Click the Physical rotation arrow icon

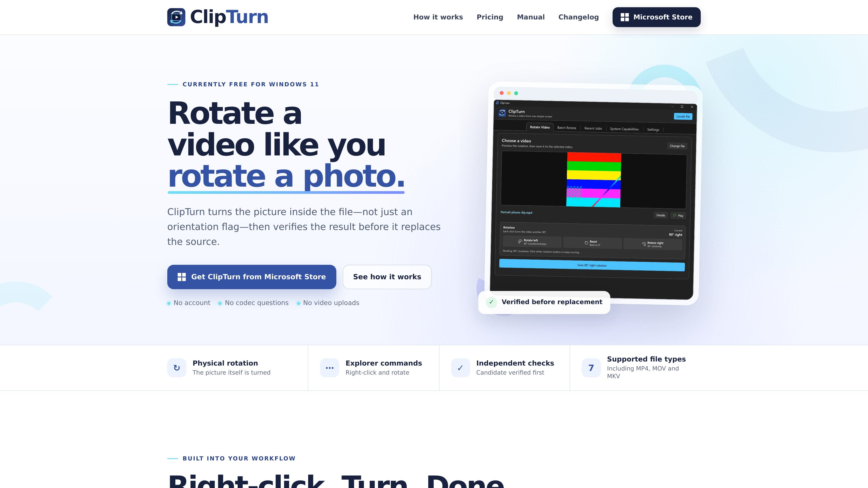pyautogui.click(x=177, y=368)
